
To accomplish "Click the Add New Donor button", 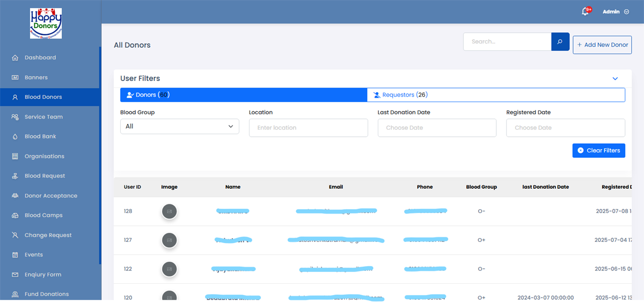I will 602,45.
